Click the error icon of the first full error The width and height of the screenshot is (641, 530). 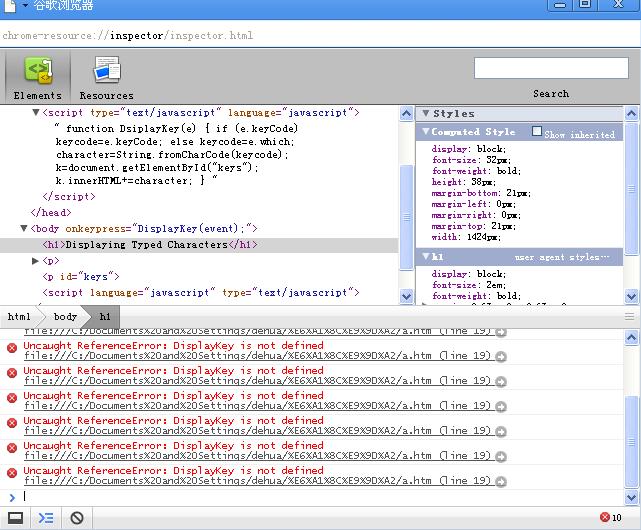pyautogui.click(x=12, y=348)
